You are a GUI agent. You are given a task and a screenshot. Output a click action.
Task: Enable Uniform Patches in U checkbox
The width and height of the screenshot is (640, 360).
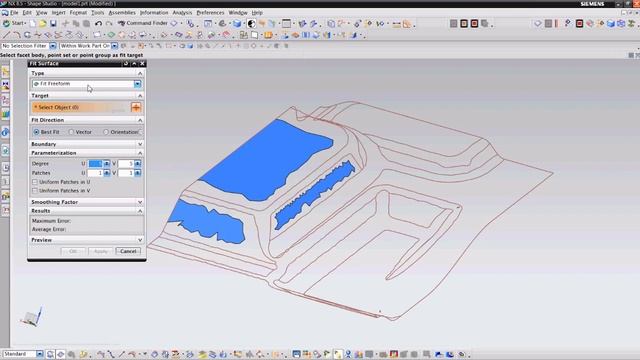[35, 182]
